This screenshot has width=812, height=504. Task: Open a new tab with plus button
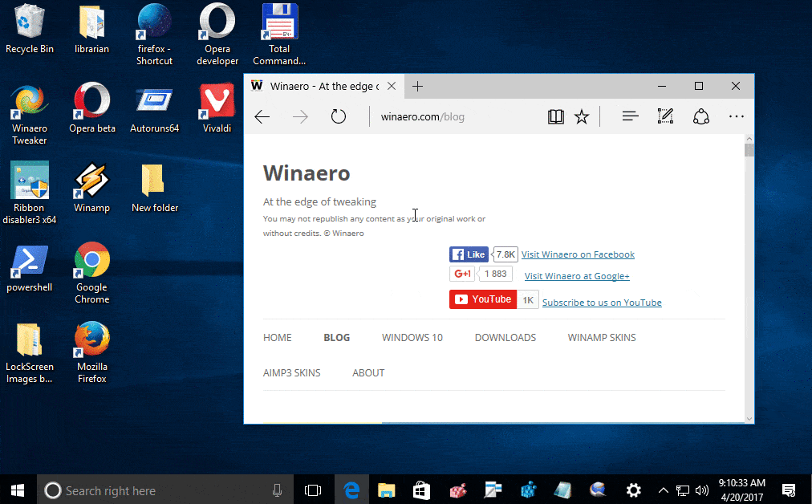(x=417, y=86)
